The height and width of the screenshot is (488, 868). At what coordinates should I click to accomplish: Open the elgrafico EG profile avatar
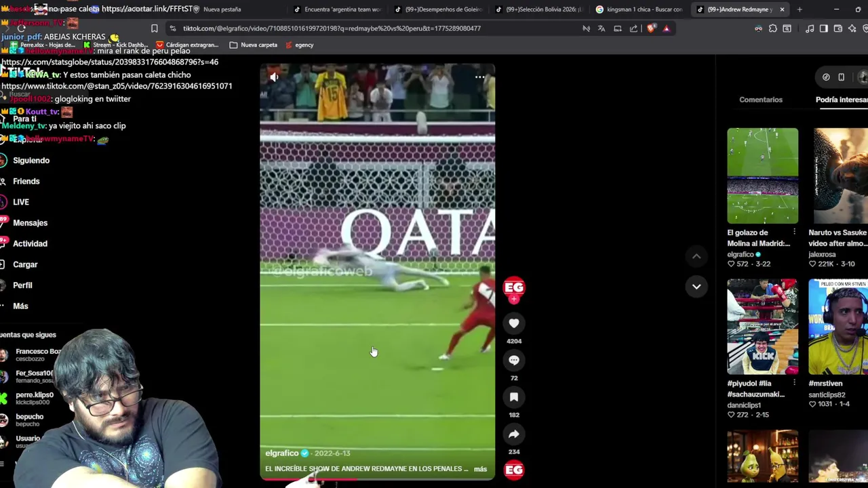point(514,286)
